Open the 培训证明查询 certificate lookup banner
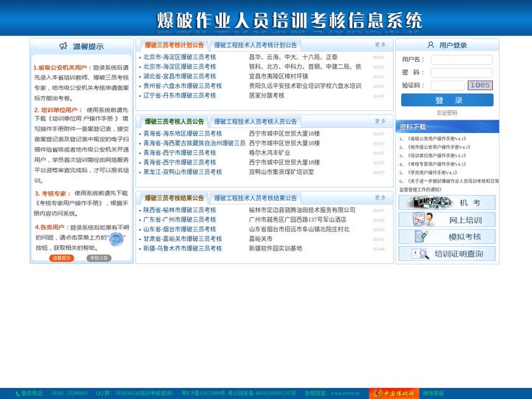Image resolution: width=532 pixels, height=399 pixels. 447,253
